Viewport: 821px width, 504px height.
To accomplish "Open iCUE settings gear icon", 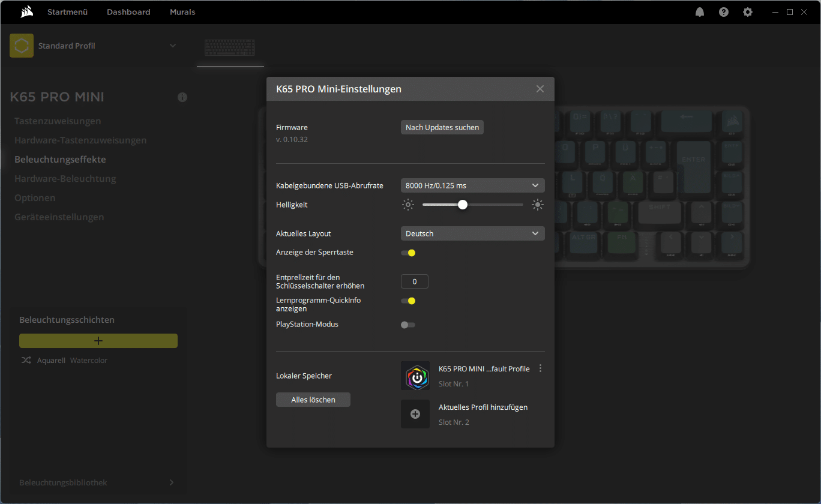I will pyautogui.click(x=747, y=12).
